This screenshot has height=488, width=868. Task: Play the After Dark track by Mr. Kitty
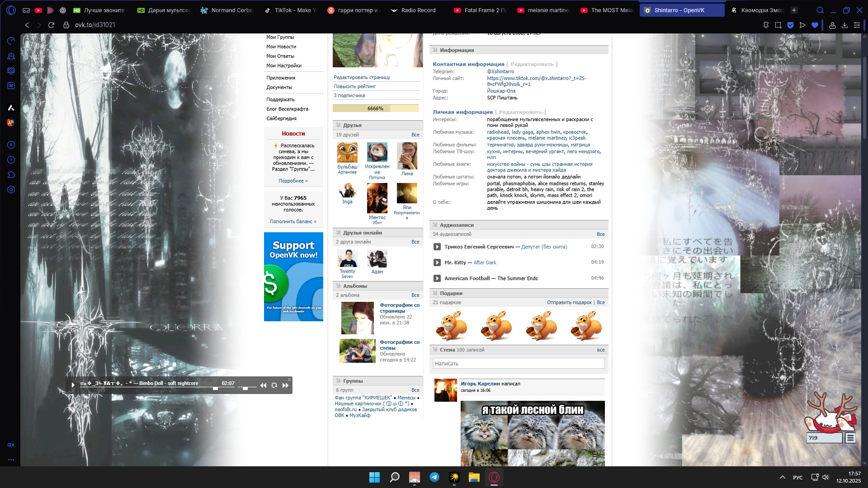coord(437,263)
